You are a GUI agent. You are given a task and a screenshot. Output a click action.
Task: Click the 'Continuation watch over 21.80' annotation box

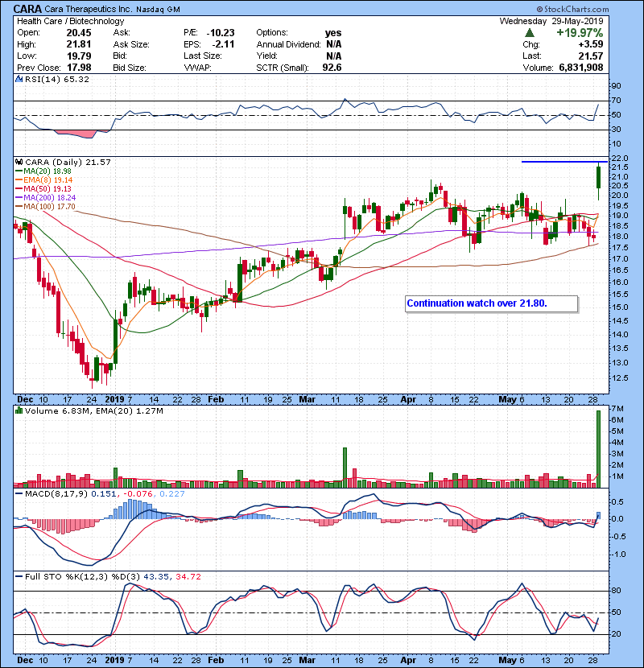click(491, 303)
